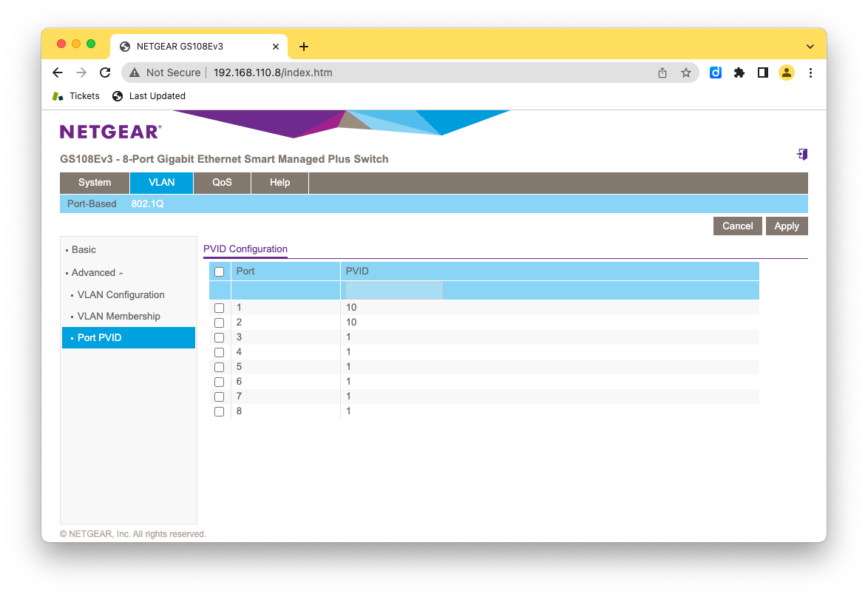Click PVID value 10 for port 2

[351, 323]
